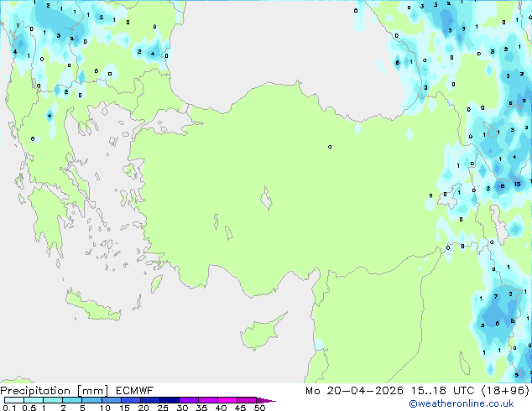Image resolution: width=532 pixels, height=411 pixels.
Task: Click the '15..18 UTC' time range
Action: [443, 391]
